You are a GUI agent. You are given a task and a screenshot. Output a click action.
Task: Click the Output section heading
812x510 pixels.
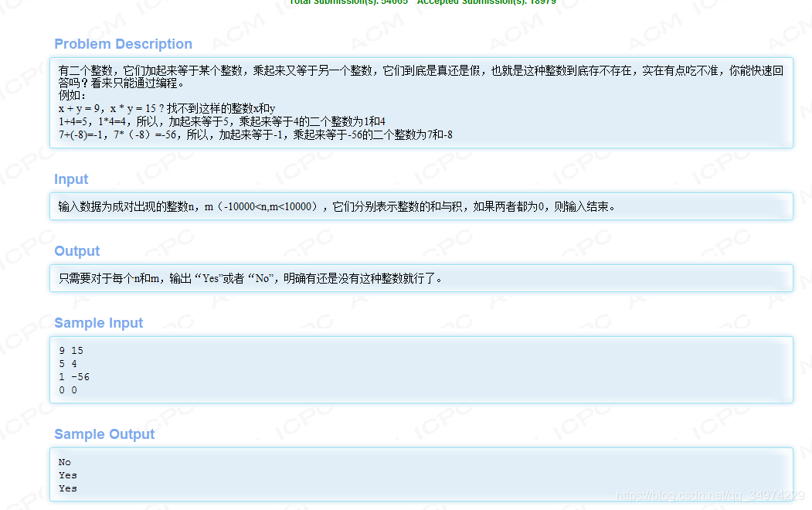(x=76, y=251)
